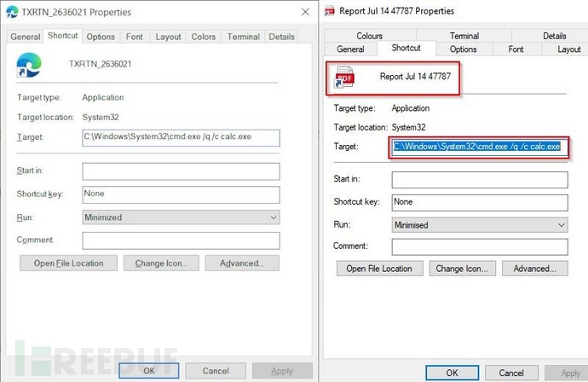Click the Comment field in TXRTN dialog
This screenshot has height=382, width=588.
[x=181, y=240]
